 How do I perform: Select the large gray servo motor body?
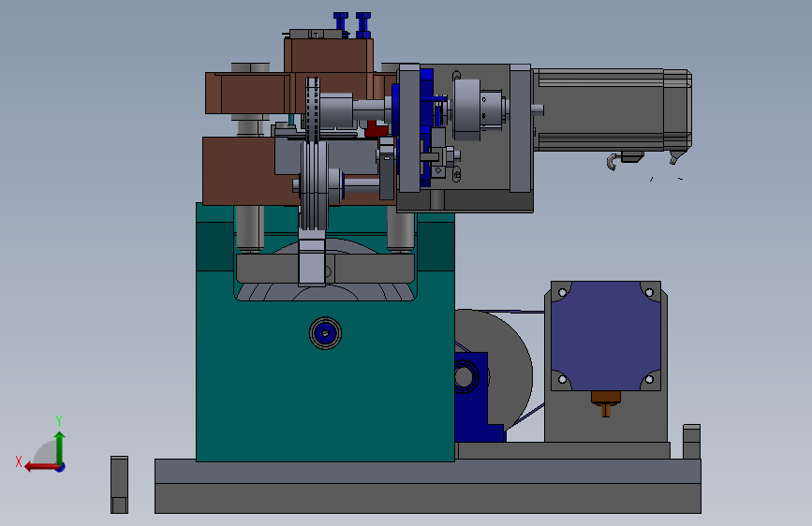click(611, 110)
